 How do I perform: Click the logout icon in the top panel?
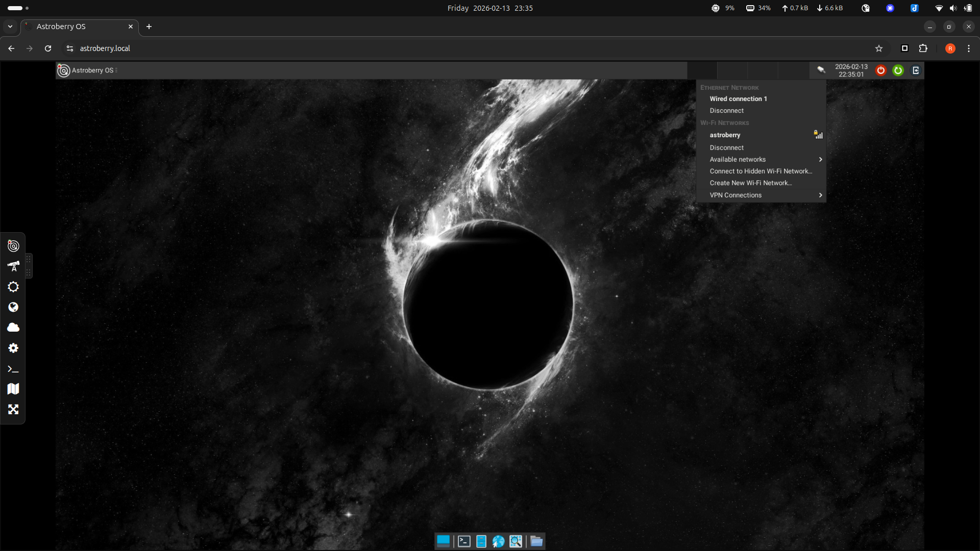click(x=916, y=70)
